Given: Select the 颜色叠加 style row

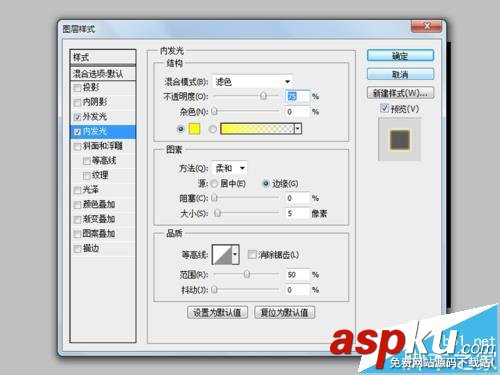Looking at the screenshot, I should coord(103,205).
